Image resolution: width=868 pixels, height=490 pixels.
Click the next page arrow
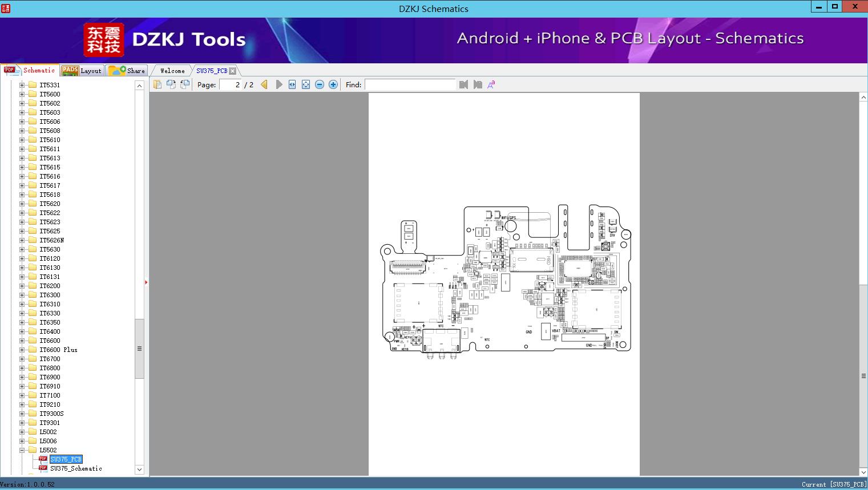(279, 84)
